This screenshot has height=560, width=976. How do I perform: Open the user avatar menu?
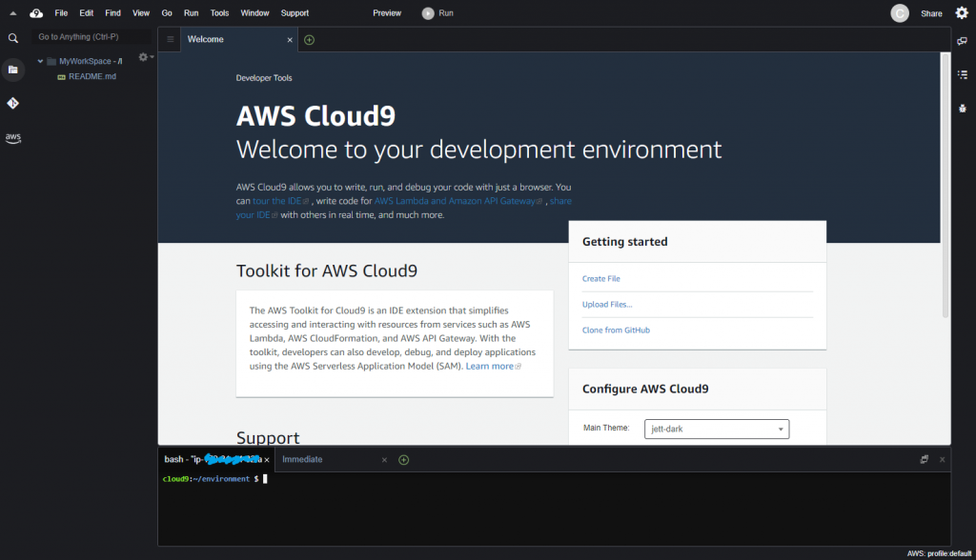(900, 13)
